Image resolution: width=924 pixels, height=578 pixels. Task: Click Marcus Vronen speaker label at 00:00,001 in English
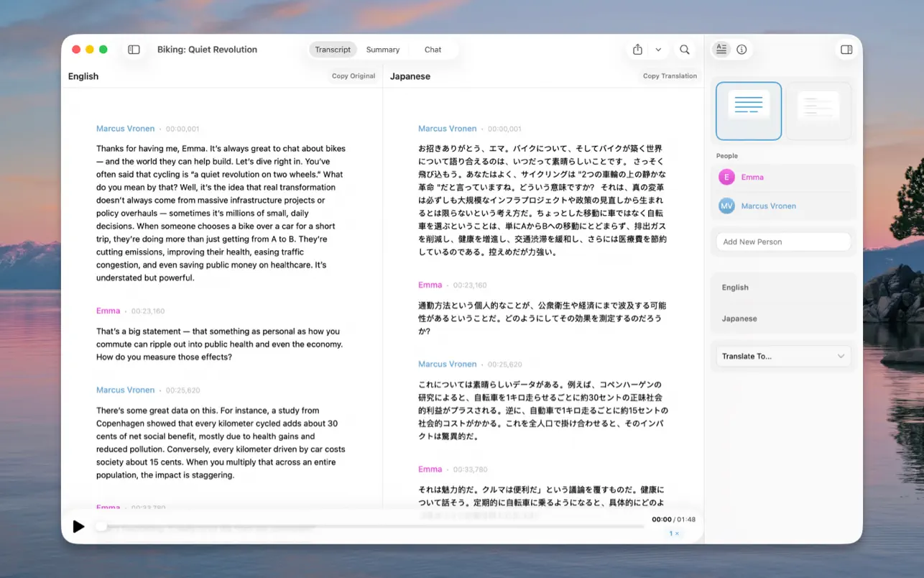tap(125, 129)
